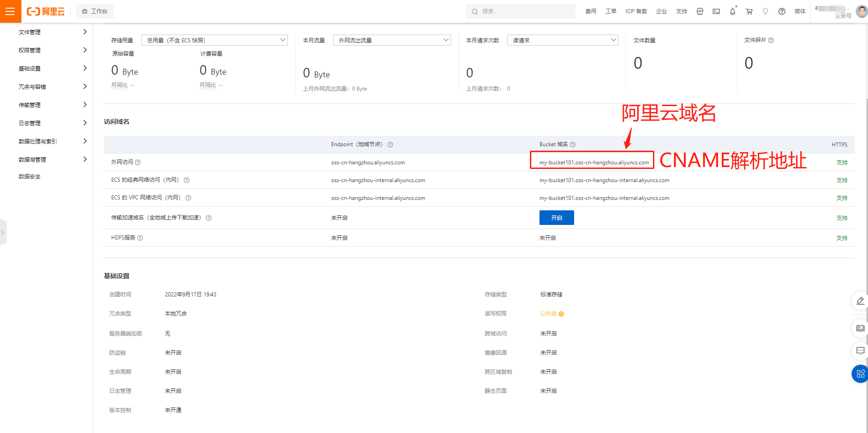The width and height of the screenshot is (868, 433).
Task: Click 支持 link in ECS VPC row
Action: point(842,198)
